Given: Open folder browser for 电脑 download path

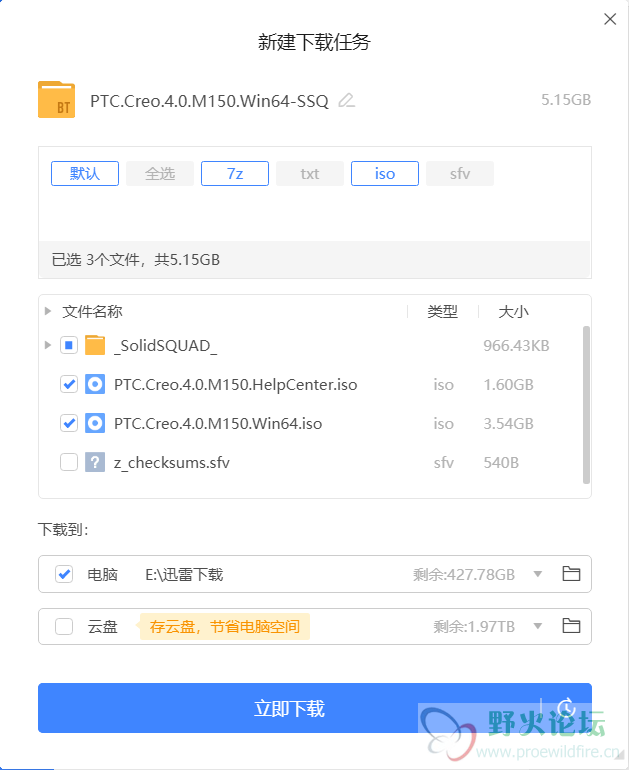Looking at the screenshot, I should [x=571, y=574].
